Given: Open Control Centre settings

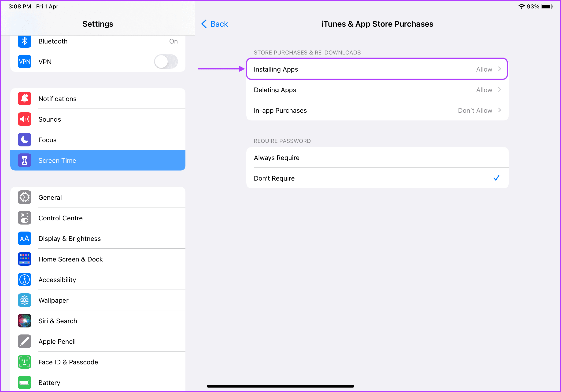Looking at the screenshot, I should pyautogui.click(x=60, y=218).
